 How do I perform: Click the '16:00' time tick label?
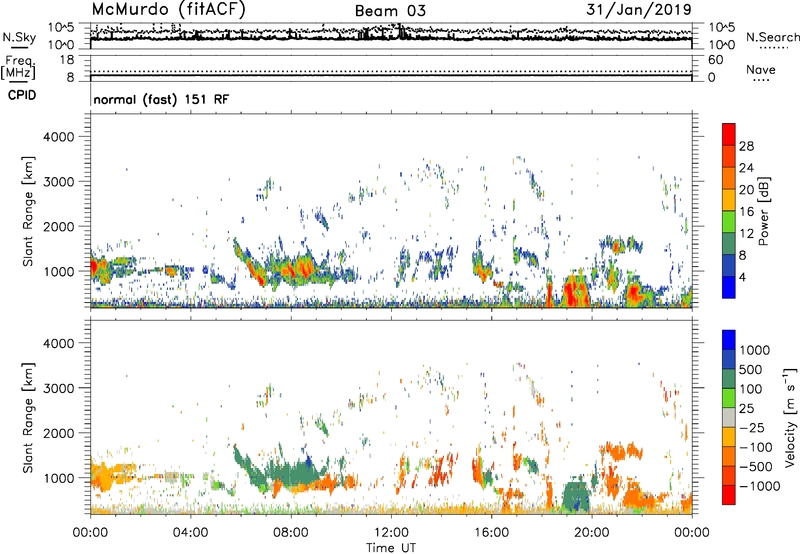pos(491,533)
